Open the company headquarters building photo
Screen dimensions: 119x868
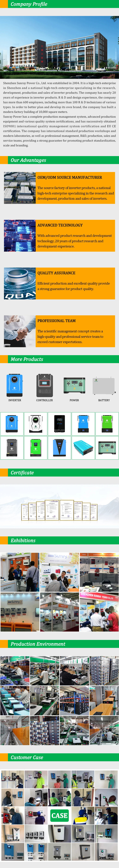60,47
